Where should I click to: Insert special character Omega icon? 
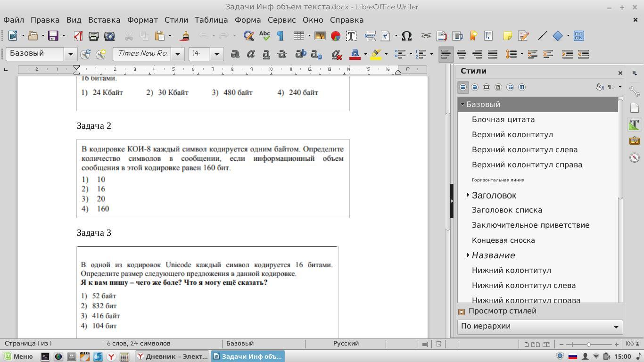click(406, 36)
